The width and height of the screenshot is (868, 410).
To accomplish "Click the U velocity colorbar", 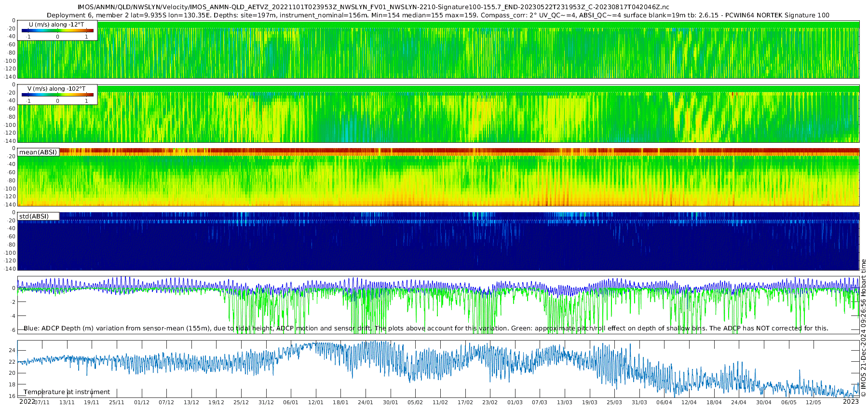I will tap(57, 30).
